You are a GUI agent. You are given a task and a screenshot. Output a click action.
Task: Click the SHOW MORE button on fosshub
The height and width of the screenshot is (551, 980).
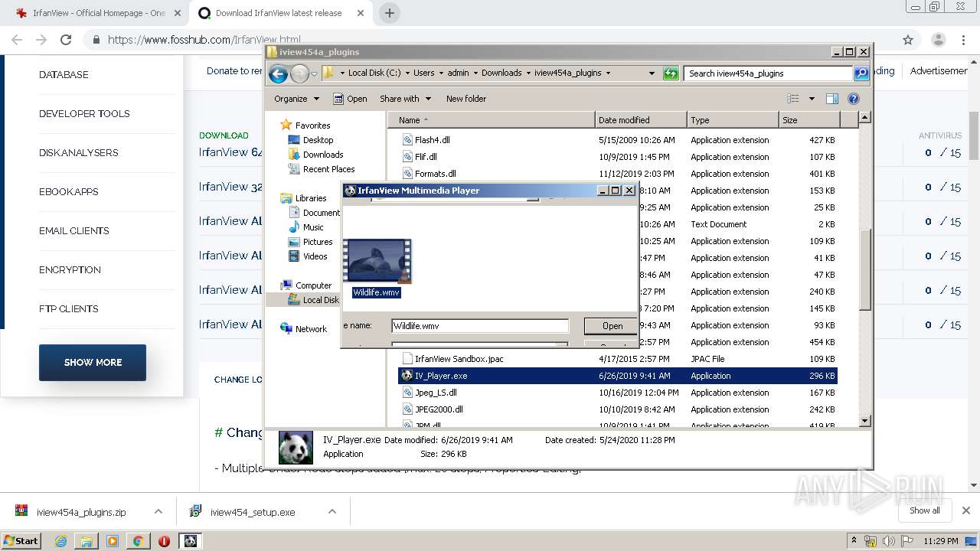click(x=93, y=363)
